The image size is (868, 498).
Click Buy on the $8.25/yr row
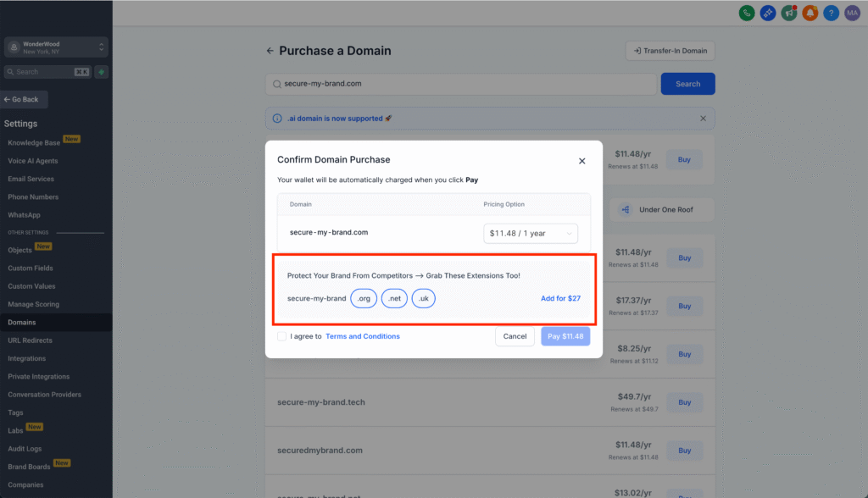click(x=685, y=354)
